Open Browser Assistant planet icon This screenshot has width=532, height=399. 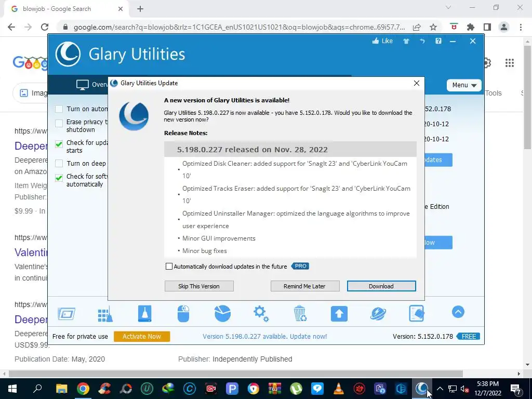pos(378,313)
